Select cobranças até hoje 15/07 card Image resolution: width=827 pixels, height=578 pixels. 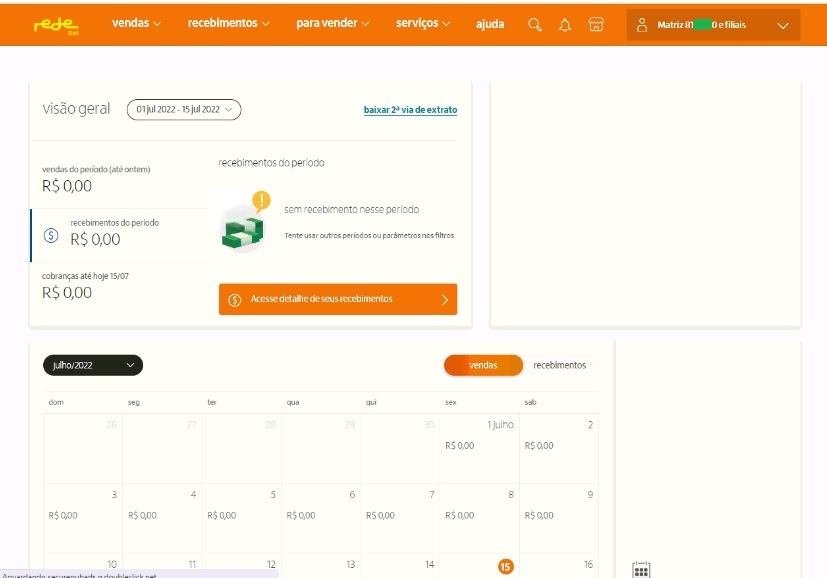point(120,287)
